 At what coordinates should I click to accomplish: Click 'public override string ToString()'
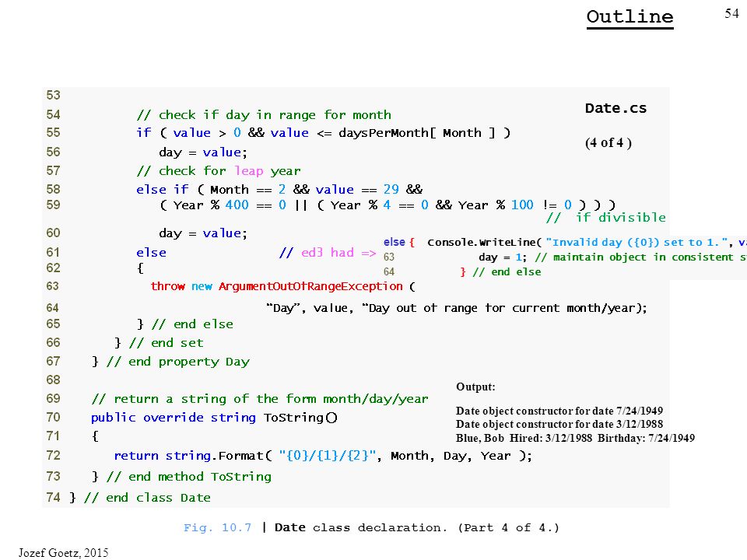pyautogui.click(x=214, y=418)
